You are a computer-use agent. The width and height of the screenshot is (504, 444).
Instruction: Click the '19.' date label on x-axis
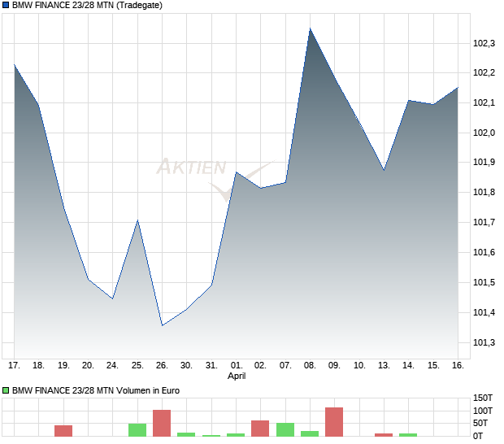tap(63, 365)
